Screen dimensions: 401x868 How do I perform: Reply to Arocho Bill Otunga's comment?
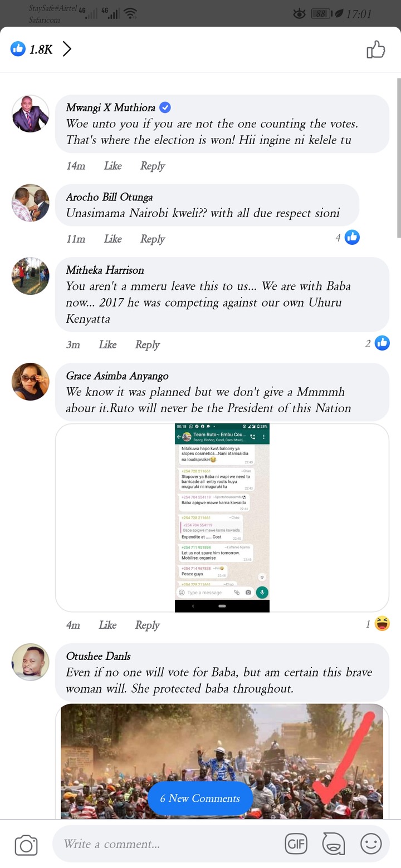(x=152, y=239)
